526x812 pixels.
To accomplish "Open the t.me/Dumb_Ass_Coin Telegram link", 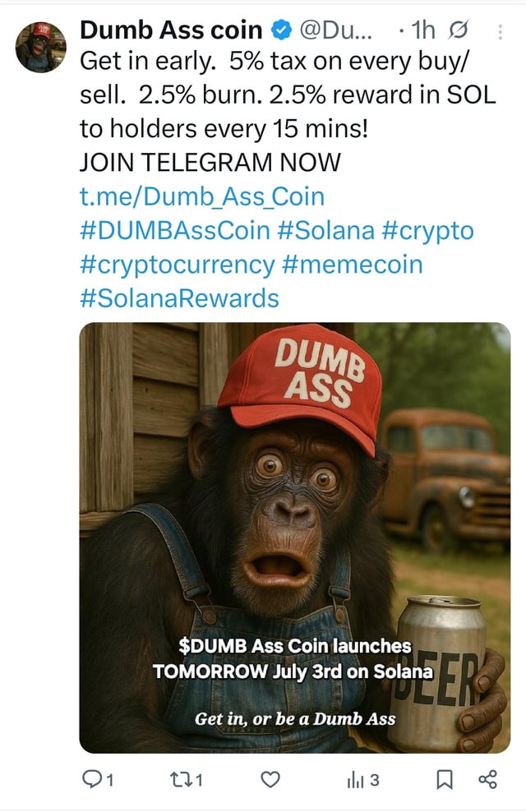I will (201, 197).
